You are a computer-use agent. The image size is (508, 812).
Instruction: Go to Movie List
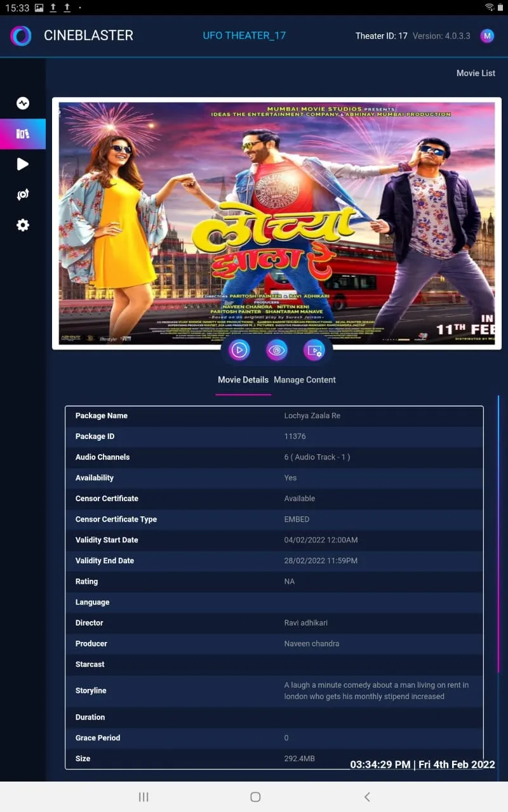coord(476,74)
